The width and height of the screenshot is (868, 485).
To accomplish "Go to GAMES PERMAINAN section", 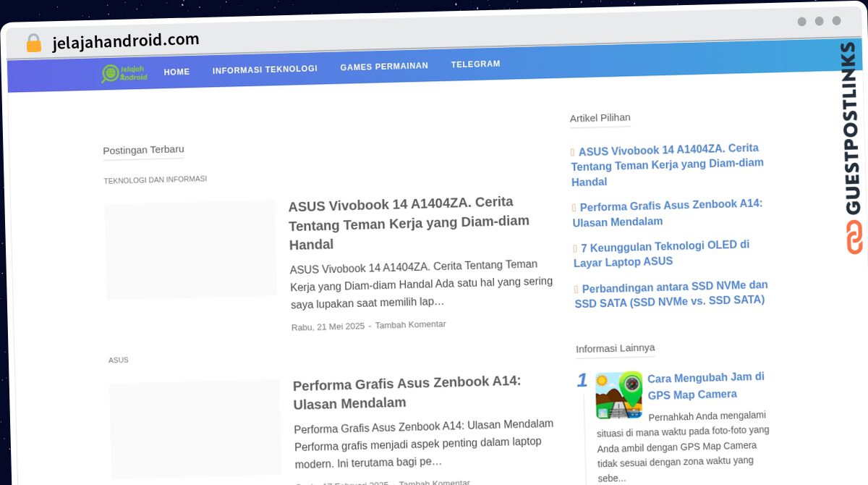I will tap(384, 67).
